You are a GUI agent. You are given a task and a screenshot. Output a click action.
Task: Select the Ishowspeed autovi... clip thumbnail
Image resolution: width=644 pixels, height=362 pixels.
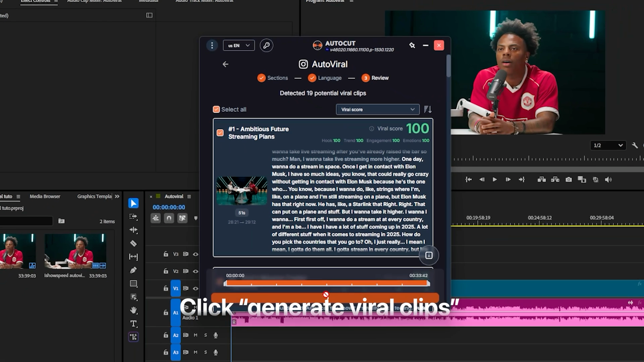[75, 251]
